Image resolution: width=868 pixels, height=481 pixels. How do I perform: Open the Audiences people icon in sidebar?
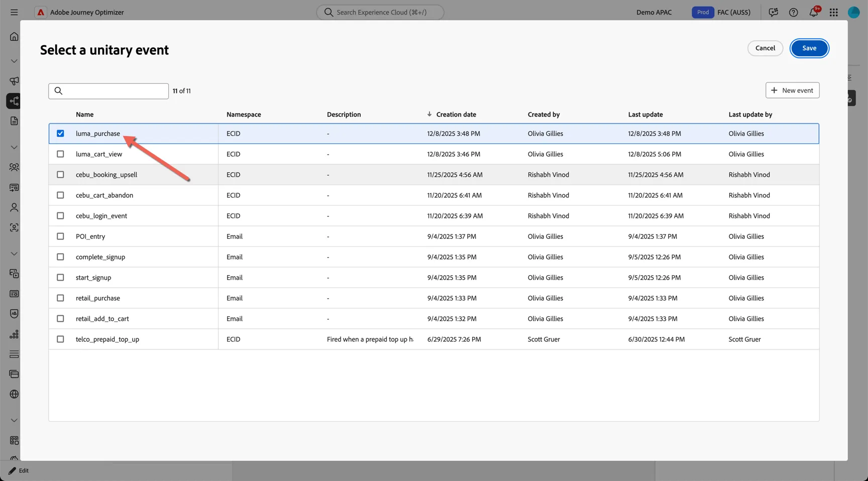14,167
